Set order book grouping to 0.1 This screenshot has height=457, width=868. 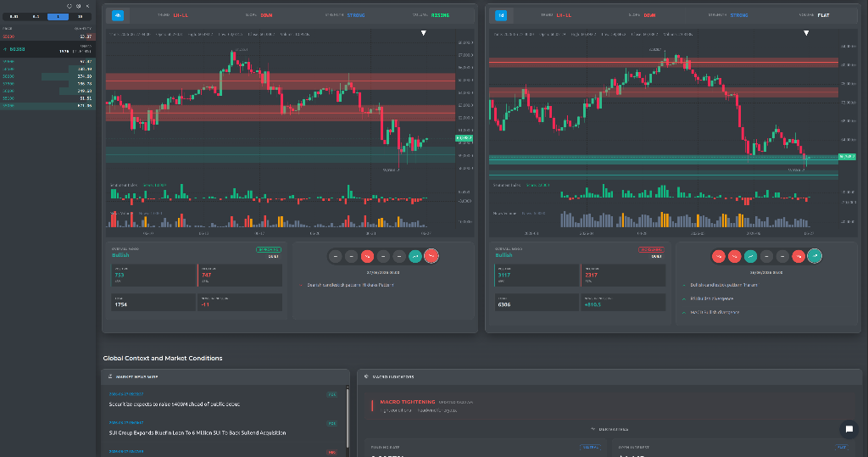click(36, 17)
